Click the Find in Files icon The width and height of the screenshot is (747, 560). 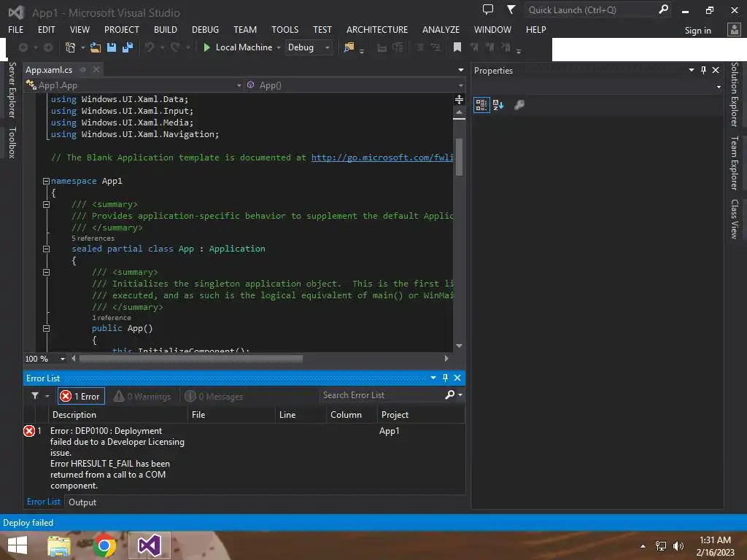coord(349,47)
